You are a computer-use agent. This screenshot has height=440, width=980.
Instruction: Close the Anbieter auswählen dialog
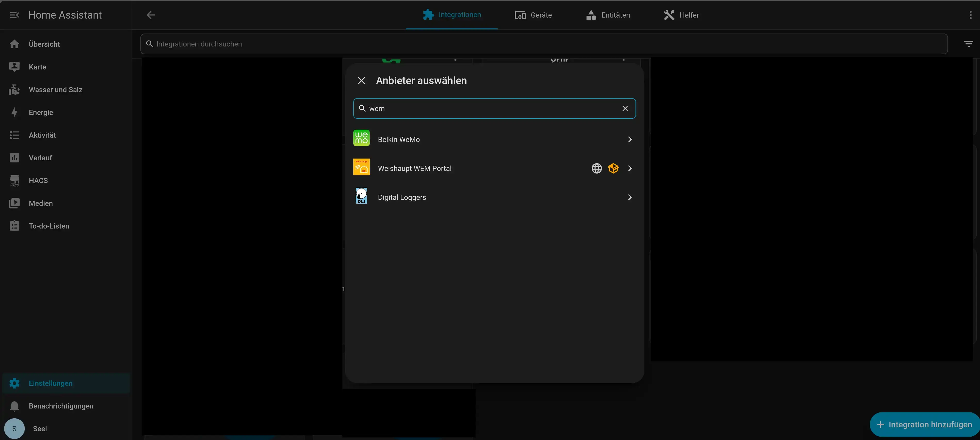(x=362, y=81)
